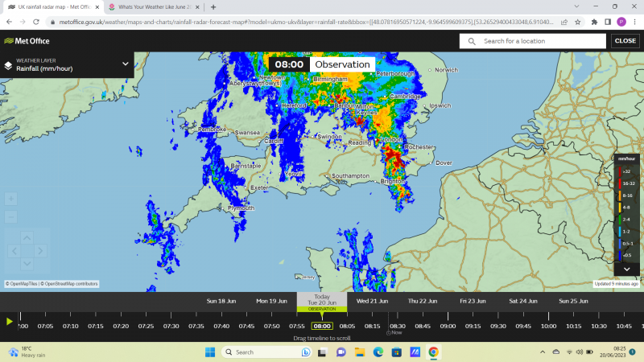644x362 pixels.
Task: Close the map with CLOSE button
Action: (x=625, y=41)
